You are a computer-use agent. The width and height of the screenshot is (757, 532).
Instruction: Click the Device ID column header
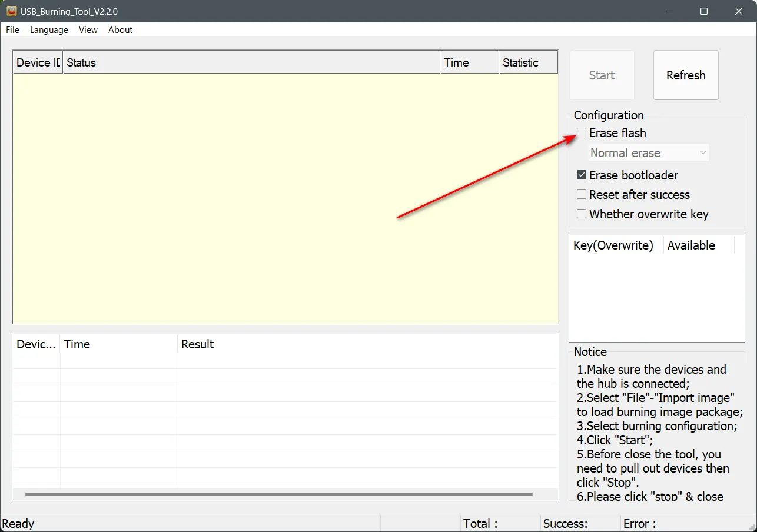[x=38, y=62]
